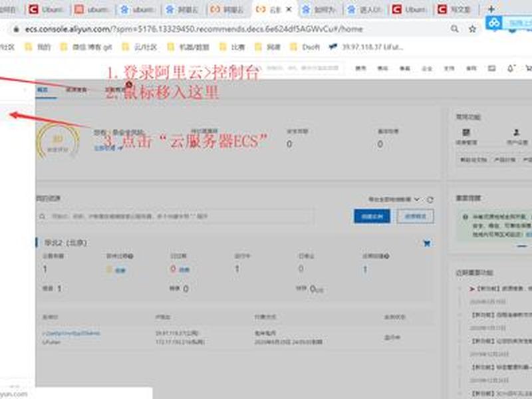532x399 pixels.
Task: Open a new browser tab with plus button
Action: [491, 9]
